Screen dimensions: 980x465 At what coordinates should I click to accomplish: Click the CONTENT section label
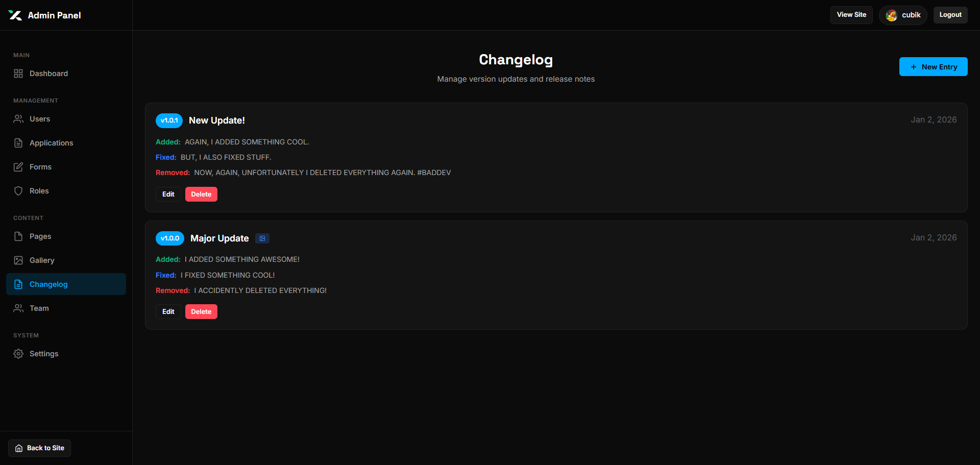28,218
